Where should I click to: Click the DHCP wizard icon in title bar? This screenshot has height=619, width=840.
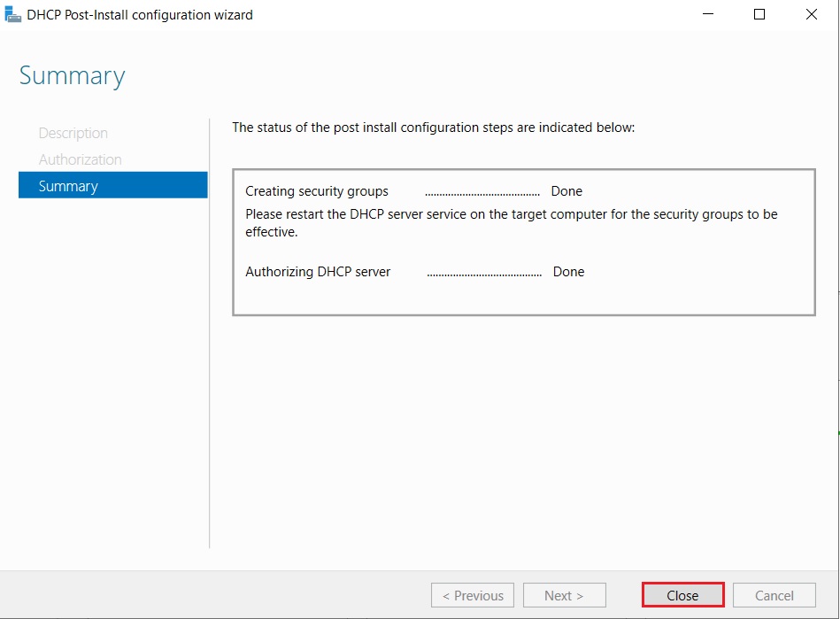[x=12, y=14]
